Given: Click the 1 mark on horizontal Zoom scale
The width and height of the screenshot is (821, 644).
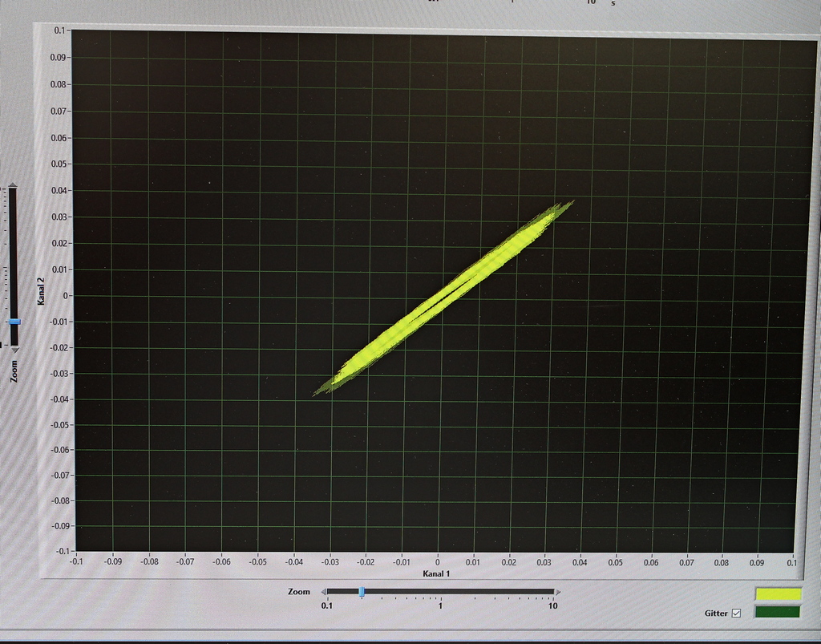Looking at the screenshot, I should 440,606.
